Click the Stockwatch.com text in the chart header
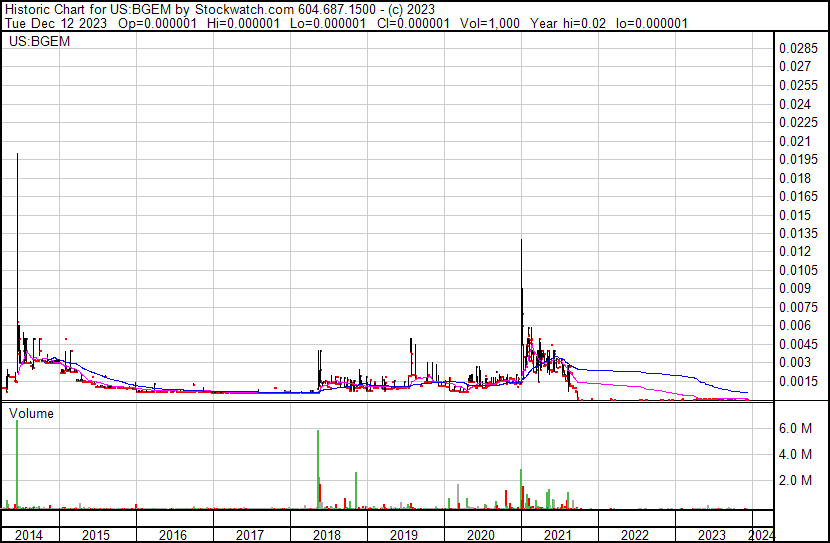The height and width of the screenshot is (543, 830). (x=245, y=9)
